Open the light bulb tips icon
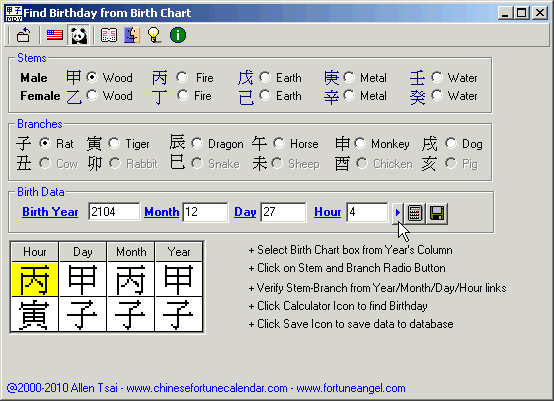This screenshot has width=554, height=401. coord(154,35)
